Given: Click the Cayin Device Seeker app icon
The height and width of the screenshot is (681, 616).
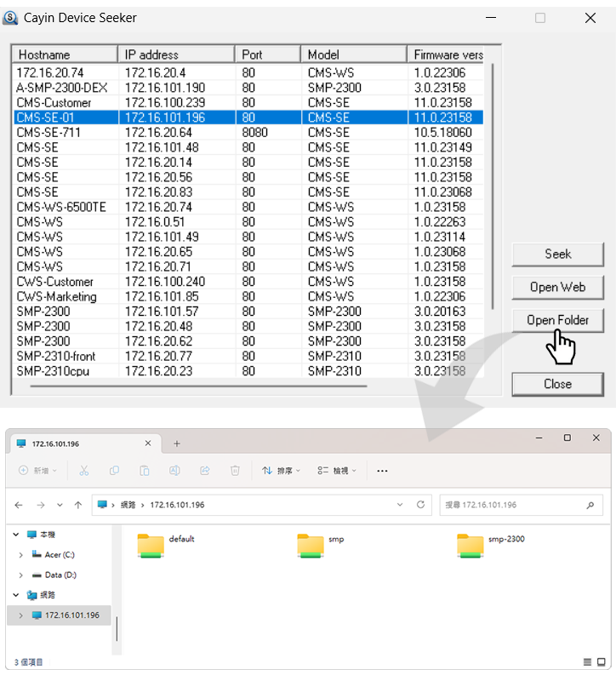Looking at the screenshot, I should 10,18.
